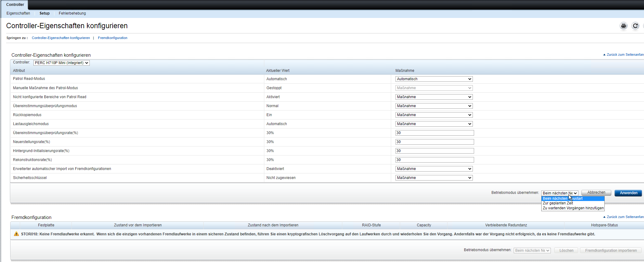Click the print page icon
644x262 pixels.
[623, 26]
